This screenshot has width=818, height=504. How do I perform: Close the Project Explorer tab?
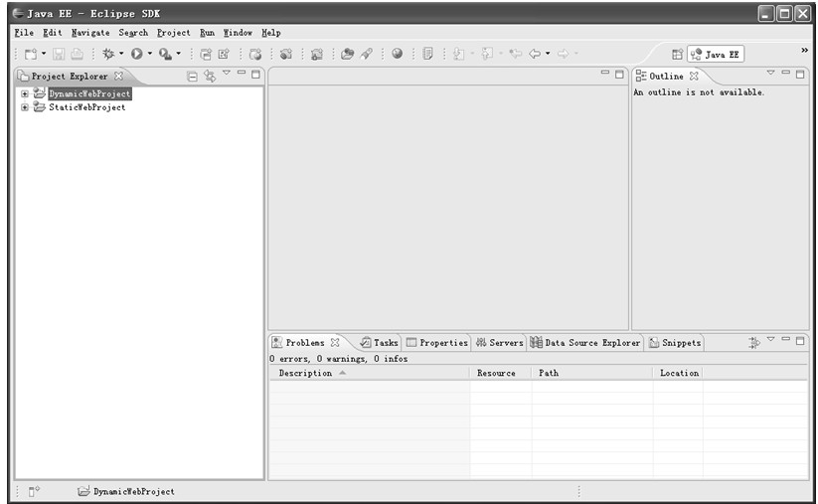pos(118,77)
